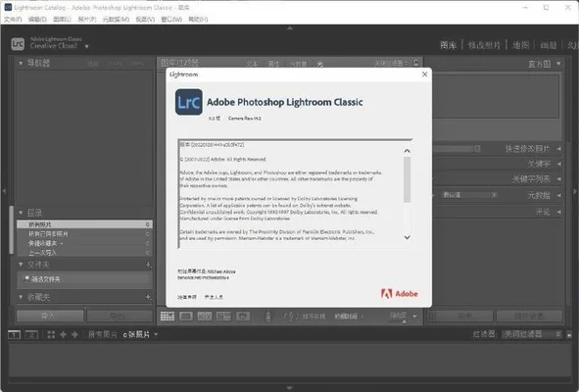Click the 导出 export button
The image size is (579, 392).
point(120,317)
